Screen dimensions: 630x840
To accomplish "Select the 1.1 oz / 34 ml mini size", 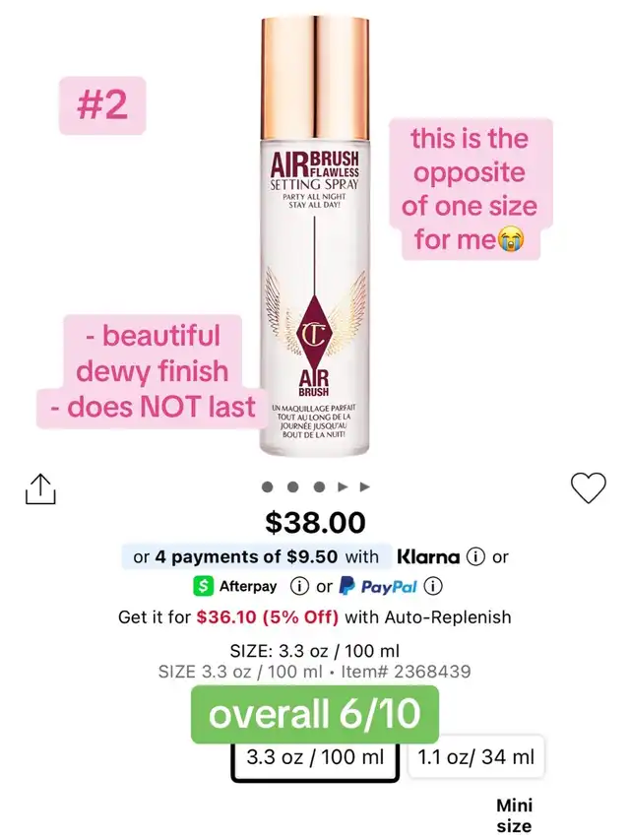I will [x=475, y=757].
